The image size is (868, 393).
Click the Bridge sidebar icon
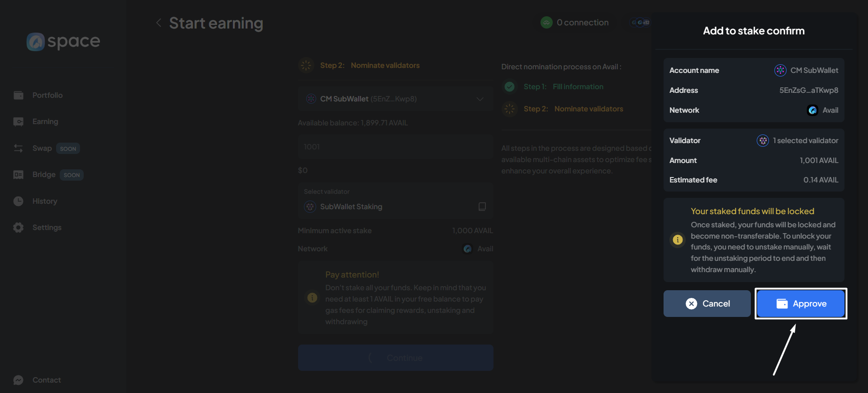pyautogui.click(x=18, y=175)
